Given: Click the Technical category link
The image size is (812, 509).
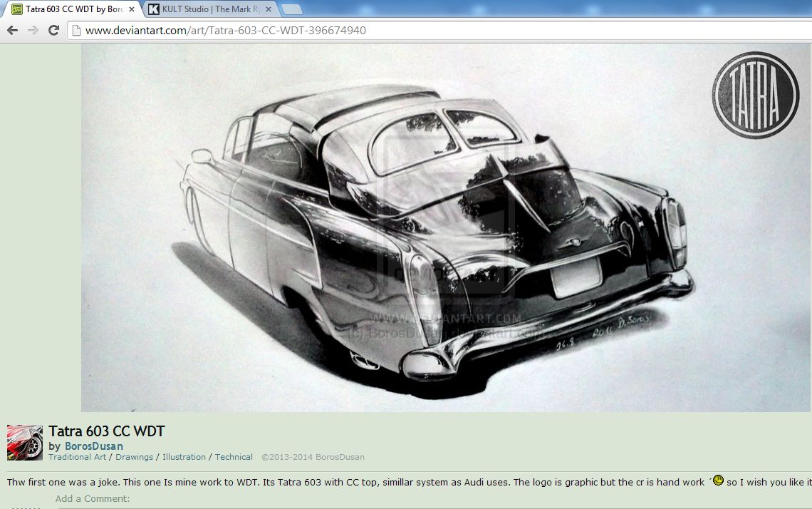Looking at the screenshot, I should (x=234, y=457).
